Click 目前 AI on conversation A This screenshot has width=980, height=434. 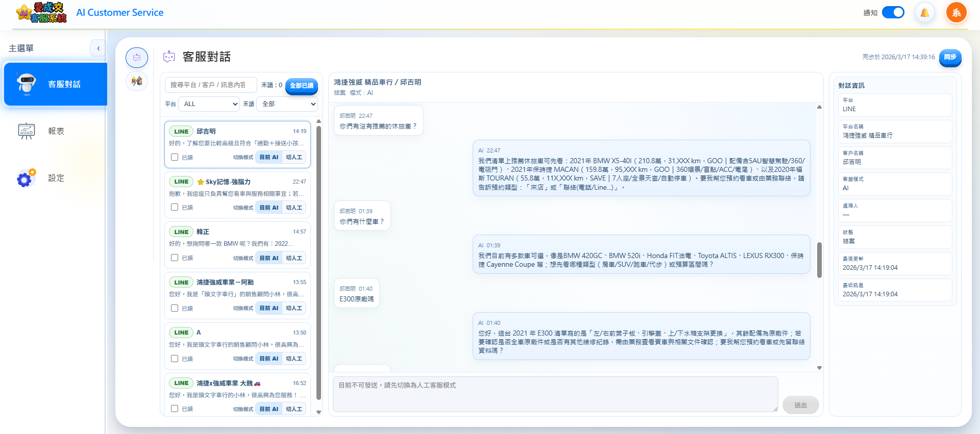point(269,359)
